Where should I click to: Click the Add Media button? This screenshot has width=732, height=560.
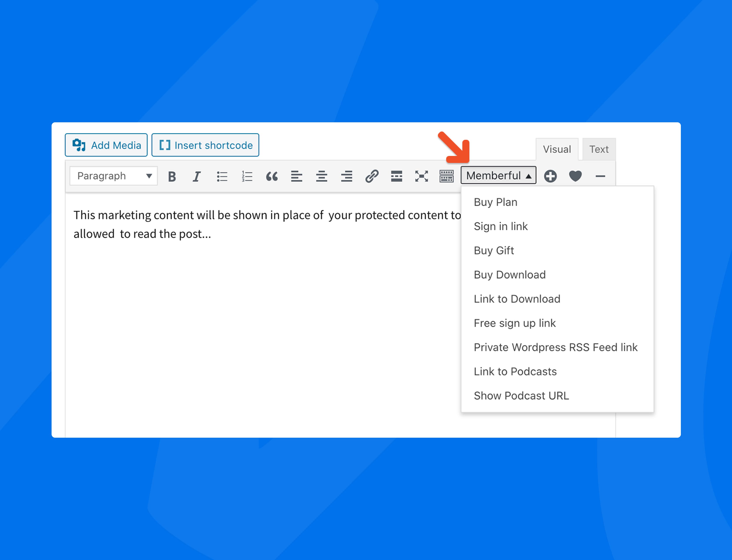(x=106, y=145)
